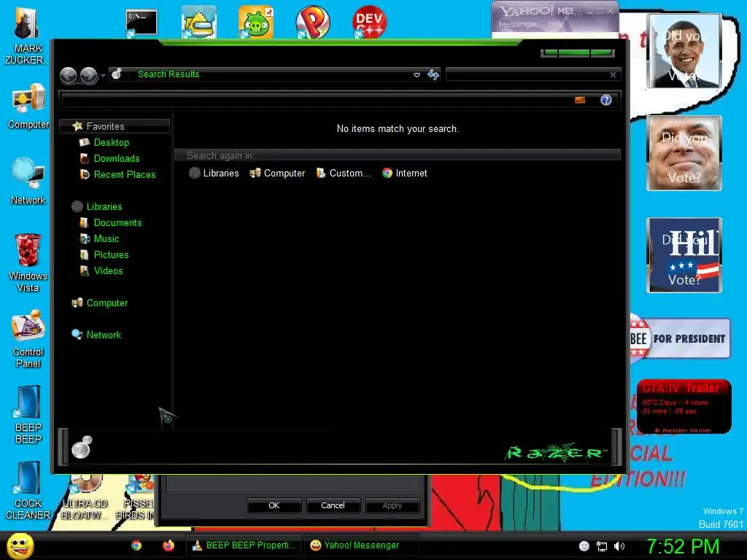
Task: Open Messenger menu in Yahoo window
Action: coord(517,24)
